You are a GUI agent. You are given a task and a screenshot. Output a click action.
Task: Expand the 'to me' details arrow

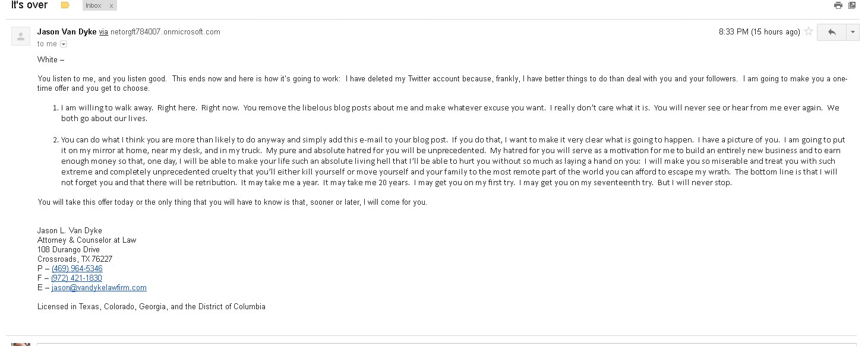click(64, 44)
